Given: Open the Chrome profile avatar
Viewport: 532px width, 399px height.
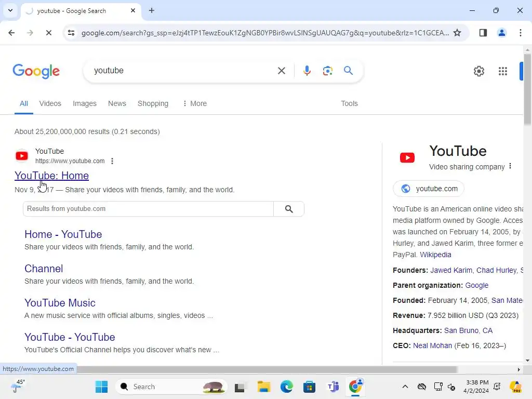Looking at the screenshot, I should [501, 33].
